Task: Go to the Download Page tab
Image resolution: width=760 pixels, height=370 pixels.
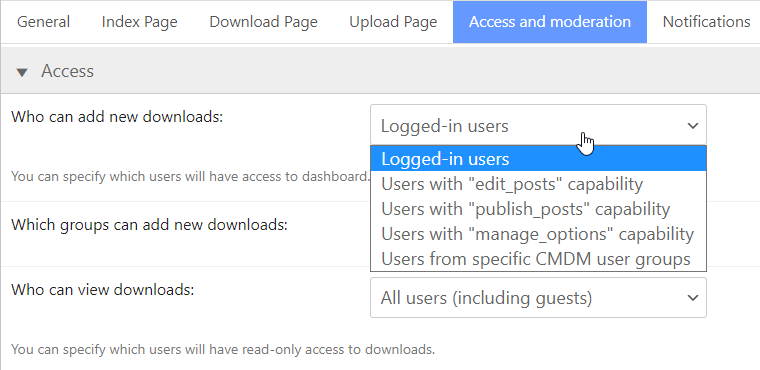Action: coord(263,22)
